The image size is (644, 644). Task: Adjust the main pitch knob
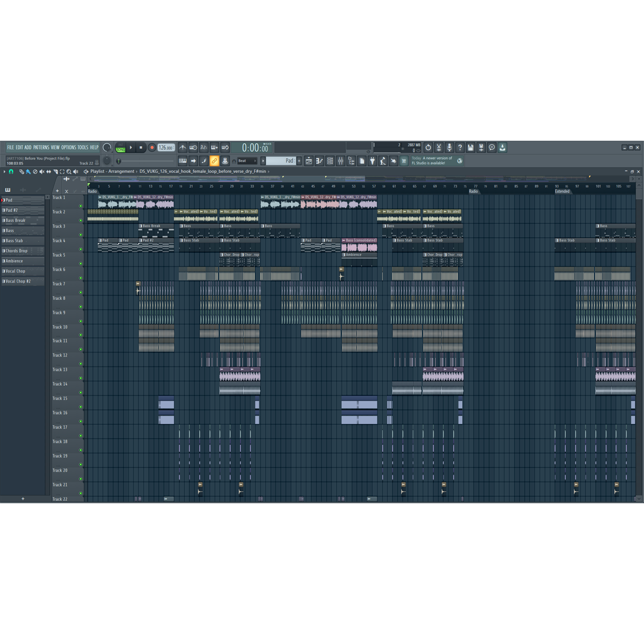[107, 160]
